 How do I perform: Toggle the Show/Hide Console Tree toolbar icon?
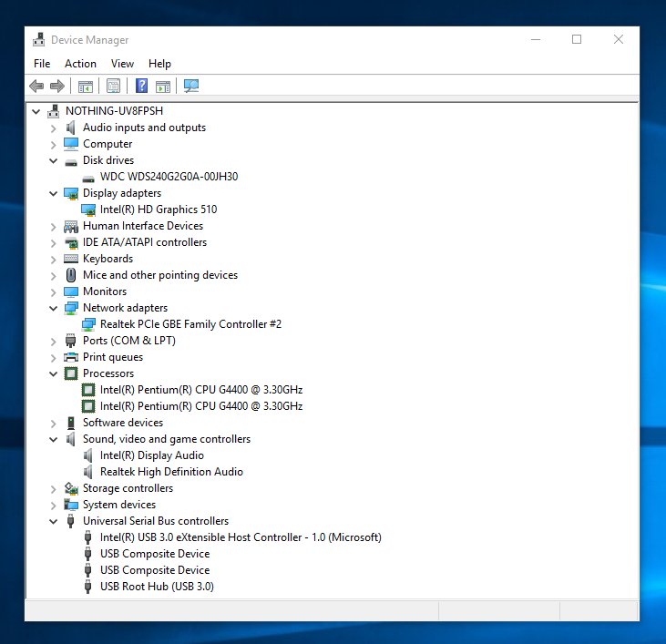pyautogui.click(x=85, y=86)
